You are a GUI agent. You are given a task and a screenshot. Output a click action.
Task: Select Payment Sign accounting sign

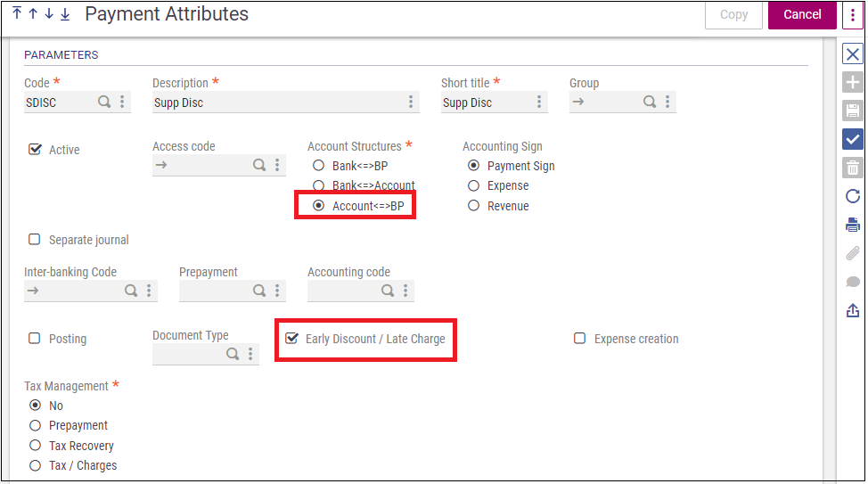(473, 166)
